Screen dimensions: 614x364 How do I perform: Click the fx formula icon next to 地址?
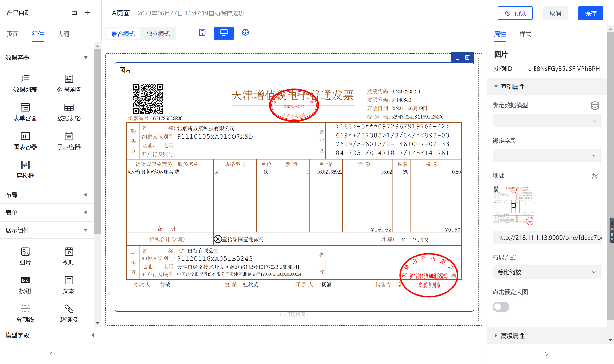point(595,176)
